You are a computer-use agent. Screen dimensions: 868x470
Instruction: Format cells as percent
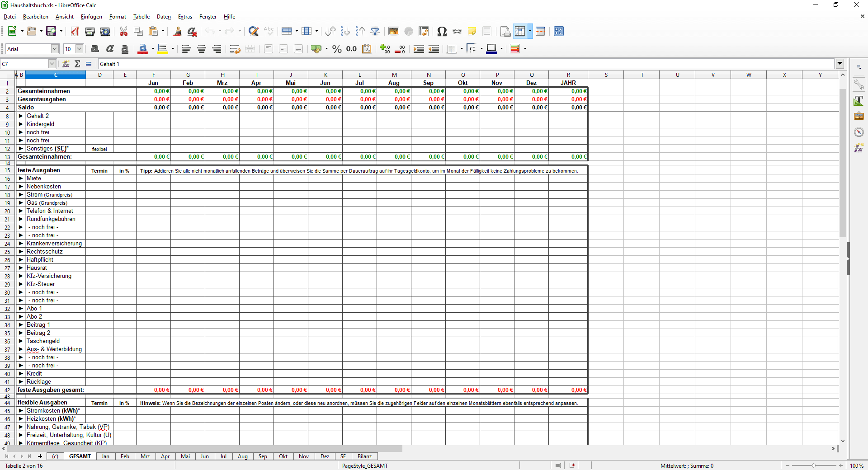(x=337, y=49)
